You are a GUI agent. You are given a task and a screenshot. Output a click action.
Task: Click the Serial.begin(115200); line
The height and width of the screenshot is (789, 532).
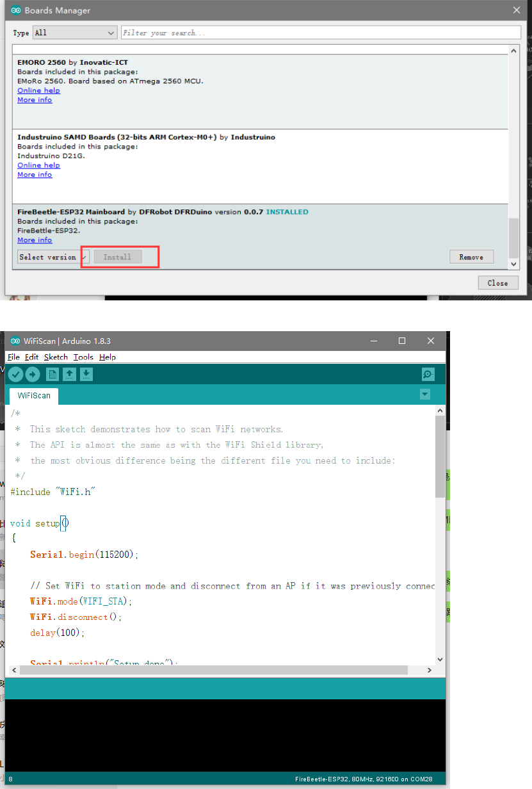(85, 555)
